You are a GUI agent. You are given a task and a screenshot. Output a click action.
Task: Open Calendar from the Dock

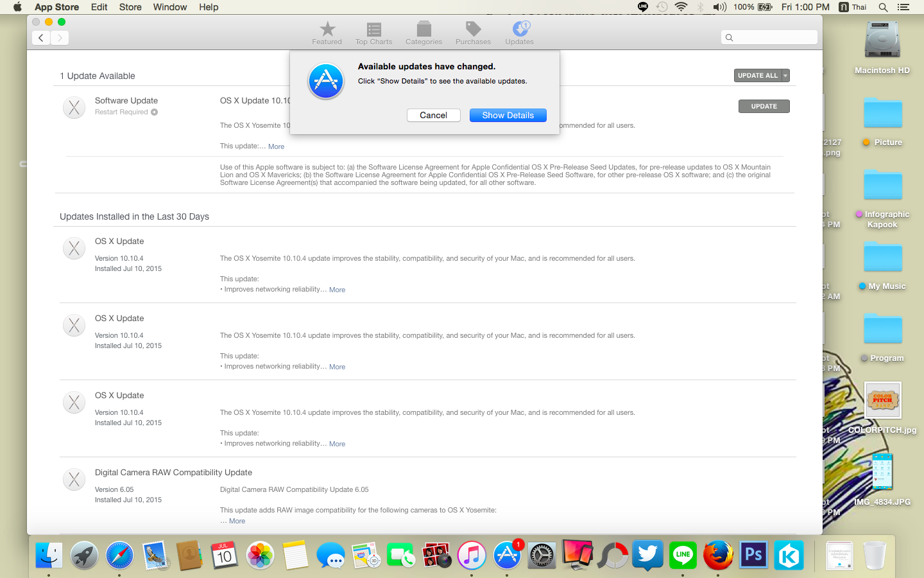(x=225, y=555)
